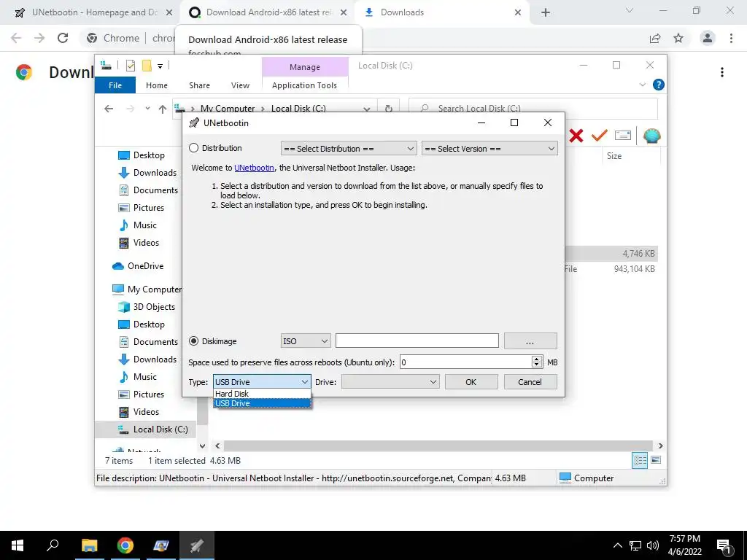Screen dimensions: 747x560
Task: Click the Explorer quick access properties icon
Action: 130,66
